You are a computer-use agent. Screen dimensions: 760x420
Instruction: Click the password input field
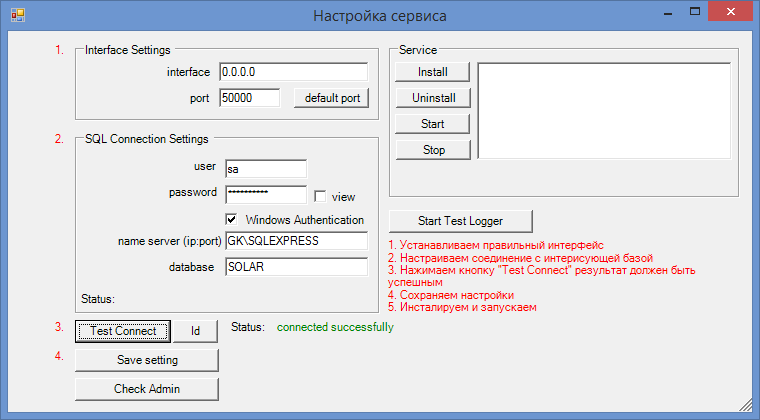point(264,194)
